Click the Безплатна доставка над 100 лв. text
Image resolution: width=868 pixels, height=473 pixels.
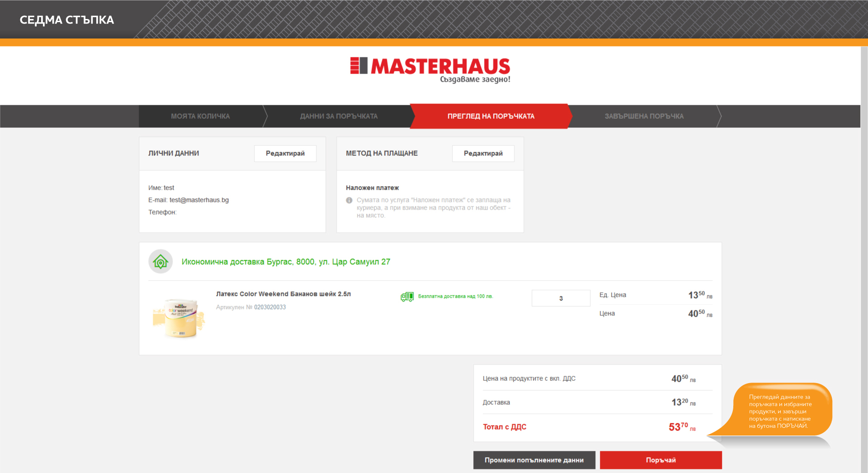click(455, 297)
